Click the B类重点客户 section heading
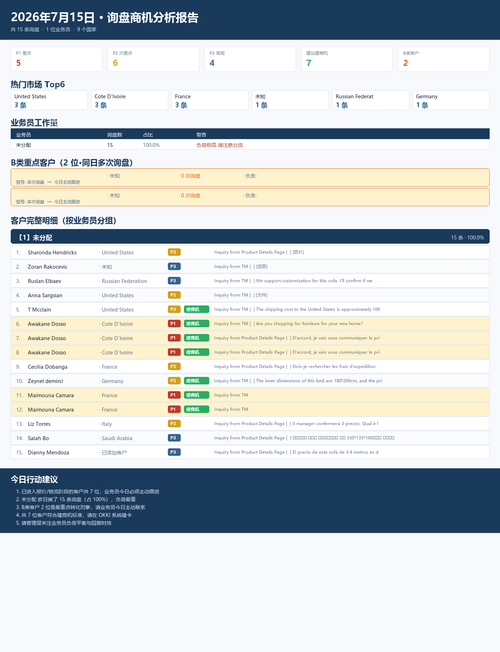 pos(72,163)
